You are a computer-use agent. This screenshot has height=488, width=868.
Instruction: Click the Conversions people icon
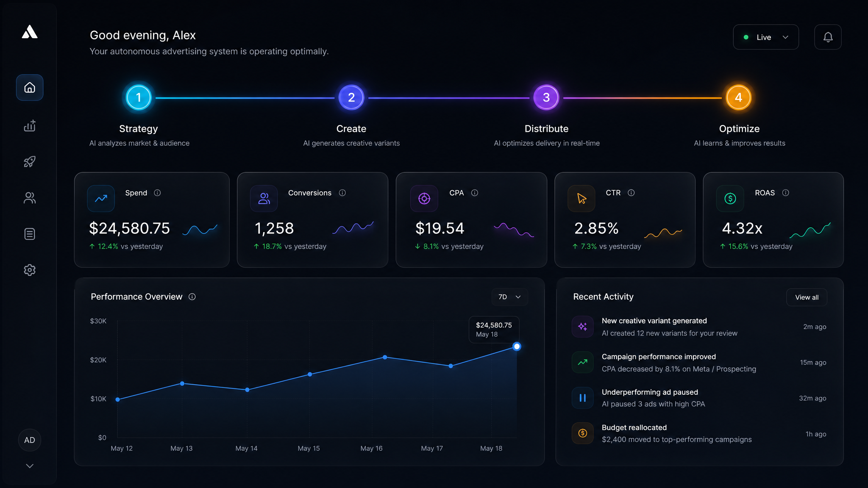tap(264, 198)
